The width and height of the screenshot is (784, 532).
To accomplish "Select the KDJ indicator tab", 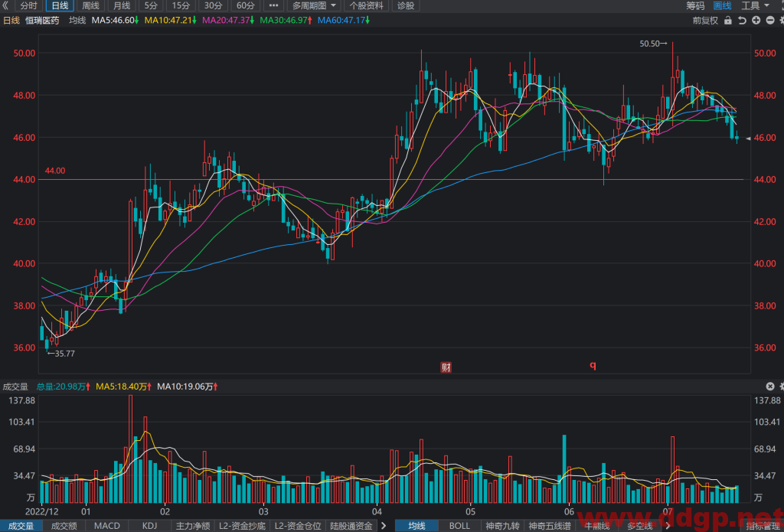I will 149,526.
